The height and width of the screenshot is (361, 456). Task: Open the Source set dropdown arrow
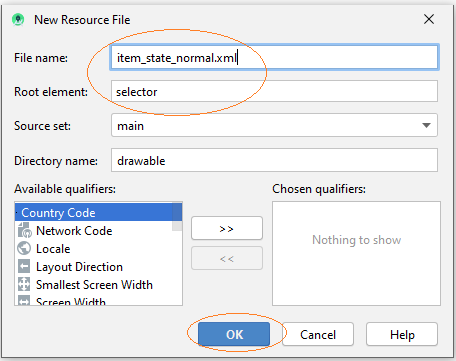click(x=426, y=125)
